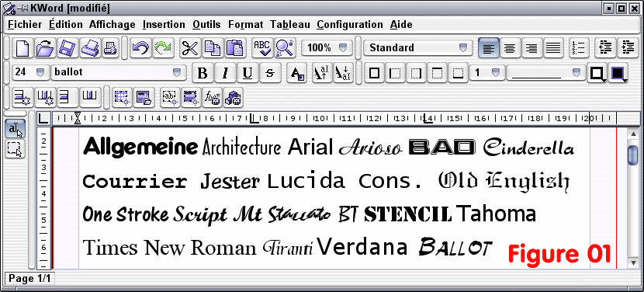Viewport: 644px width, 292px height.
Task: Open the ballot font name dropdown
Action: click(x=117, y=72)
